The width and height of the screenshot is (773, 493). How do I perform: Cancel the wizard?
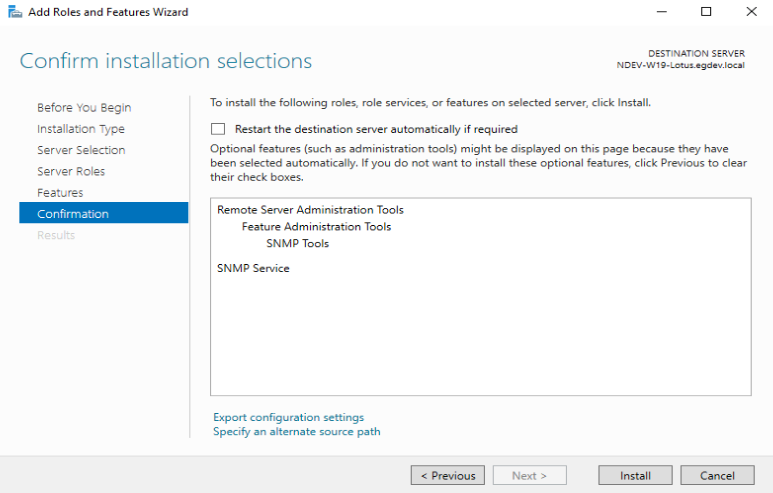pos(717,476)
